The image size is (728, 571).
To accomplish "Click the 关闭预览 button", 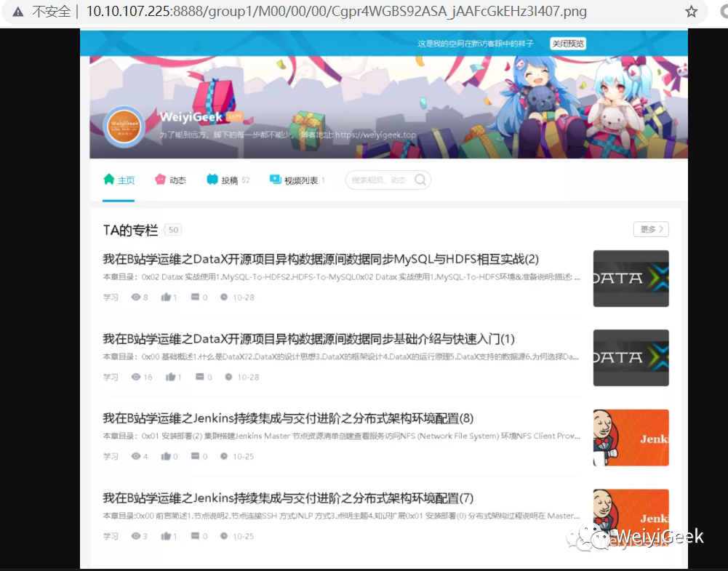I will point(568,44).
